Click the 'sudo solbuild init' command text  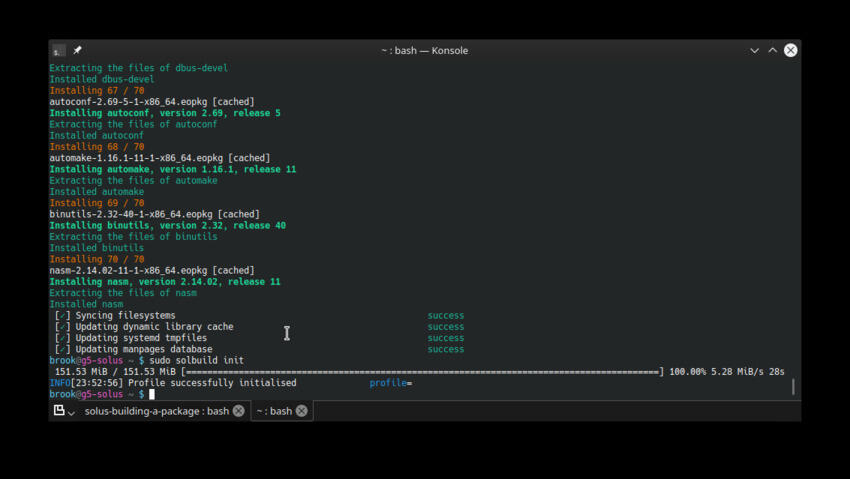tap(196, 360)
